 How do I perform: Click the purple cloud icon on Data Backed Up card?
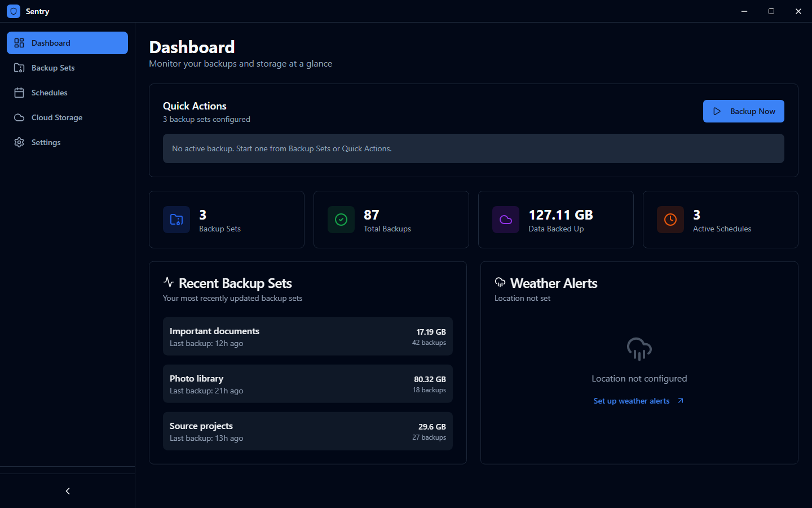(x=506, y=220)
